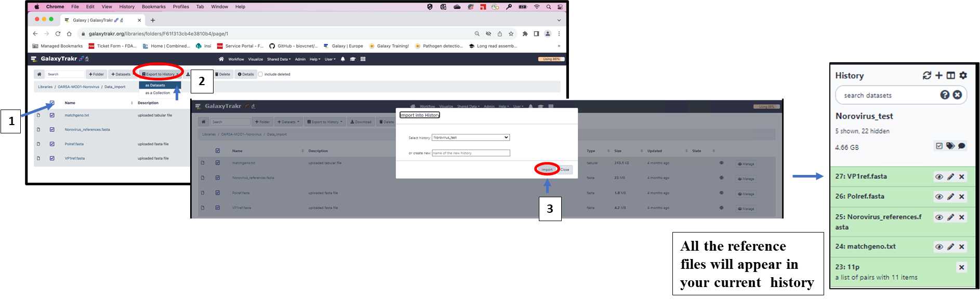Click Chrome's back navigation arrow
The image size is (980, 300).
(35, 34)
